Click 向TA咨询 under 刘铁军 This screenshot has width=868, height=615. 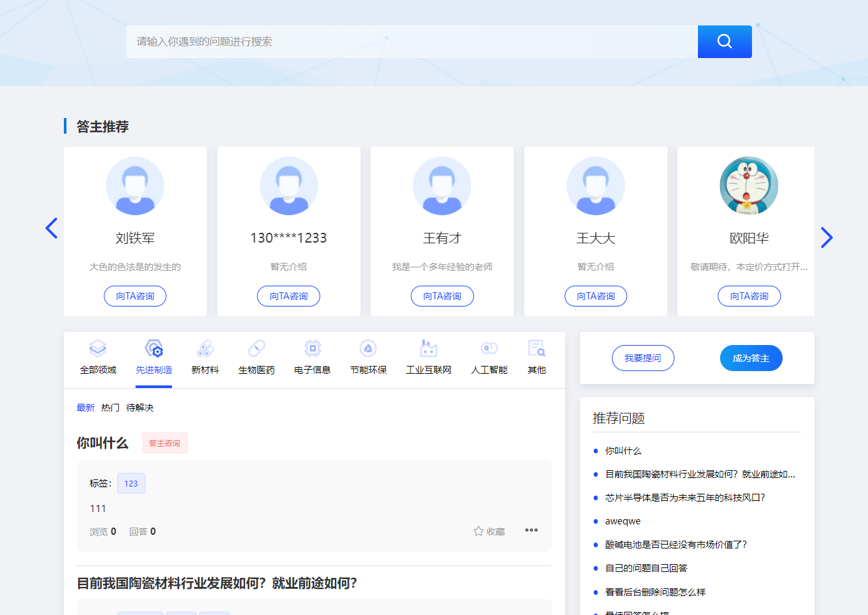coord(135,296)
